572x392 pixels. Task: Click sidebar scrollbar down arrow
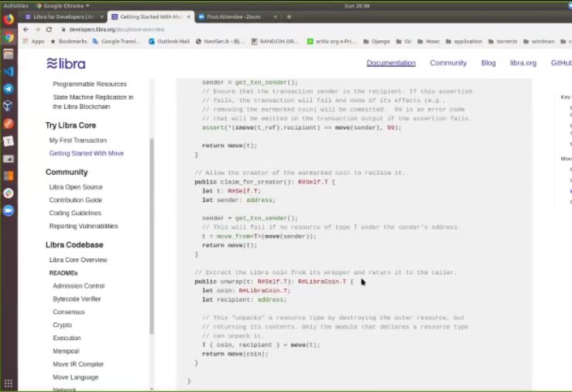tap(152, 389)
